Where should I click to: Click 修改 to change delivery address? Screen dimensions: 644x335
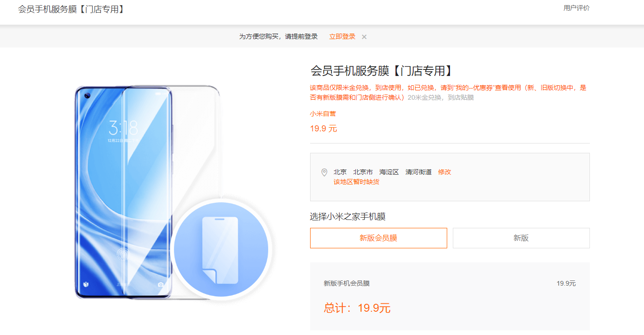(x=444, y=172)
